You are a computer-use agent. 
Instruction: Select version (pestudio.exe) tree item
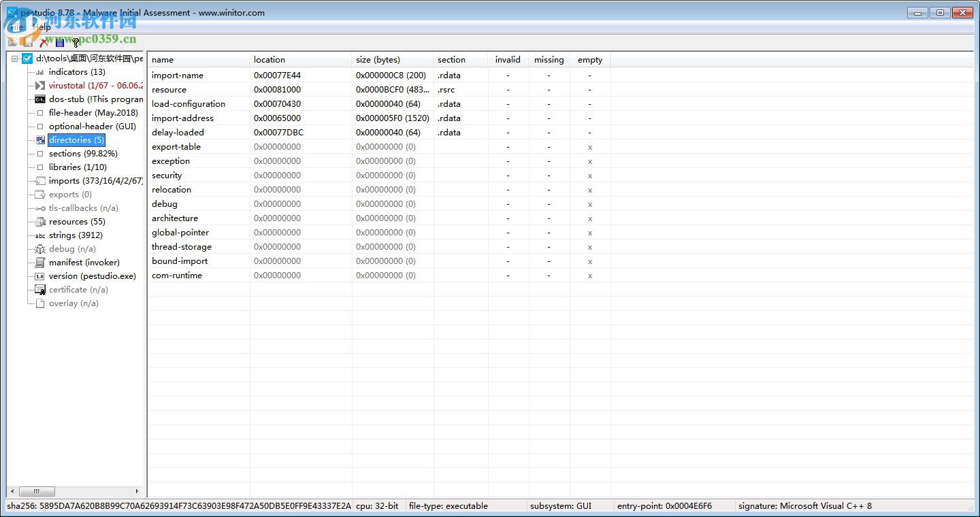click(x=93, y=276)
